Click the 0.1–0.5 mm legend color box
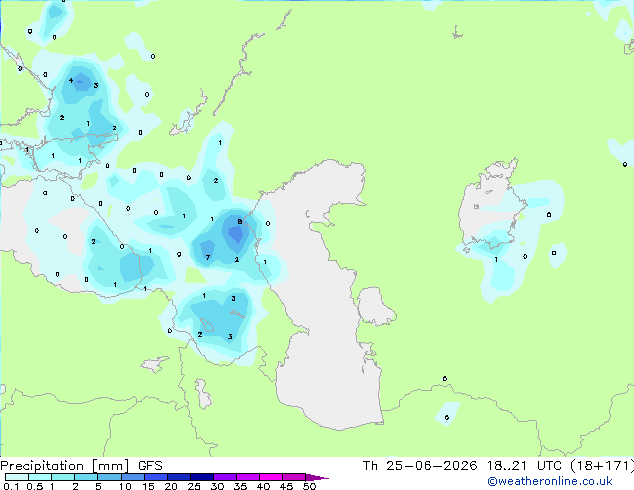Viewport: 634px width, 490px height. pos(17,477)
